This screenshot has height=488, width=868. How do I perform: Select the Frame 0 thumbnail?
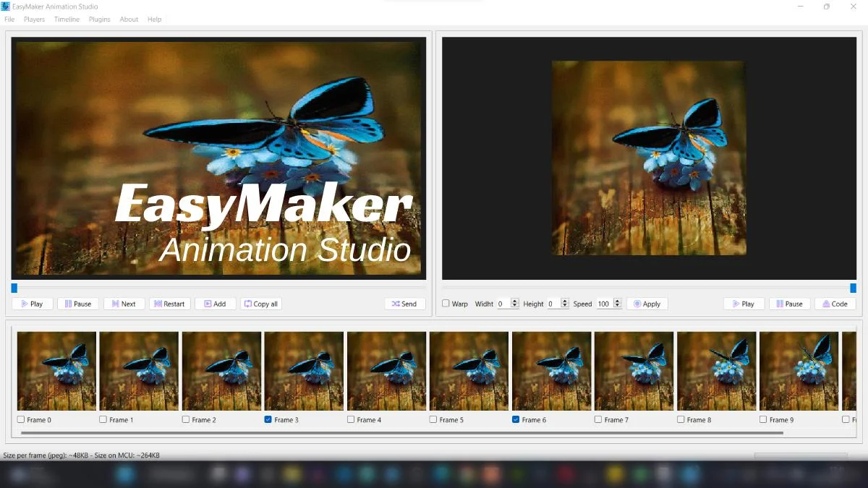click(x=56, y=371)
